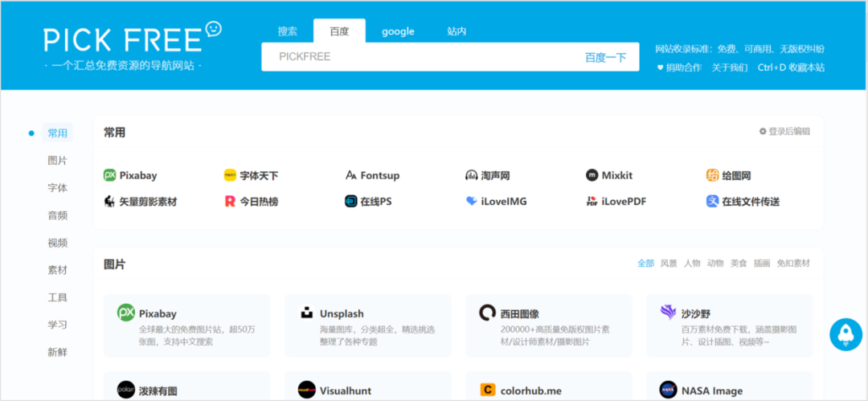
Task: Select 图片 in the left sidebar
Action: (x=58, y=161)
